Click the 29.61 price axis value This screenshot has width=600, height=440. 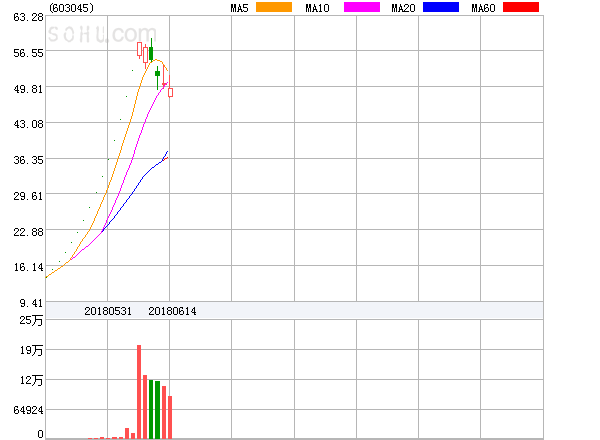point(28,196)
